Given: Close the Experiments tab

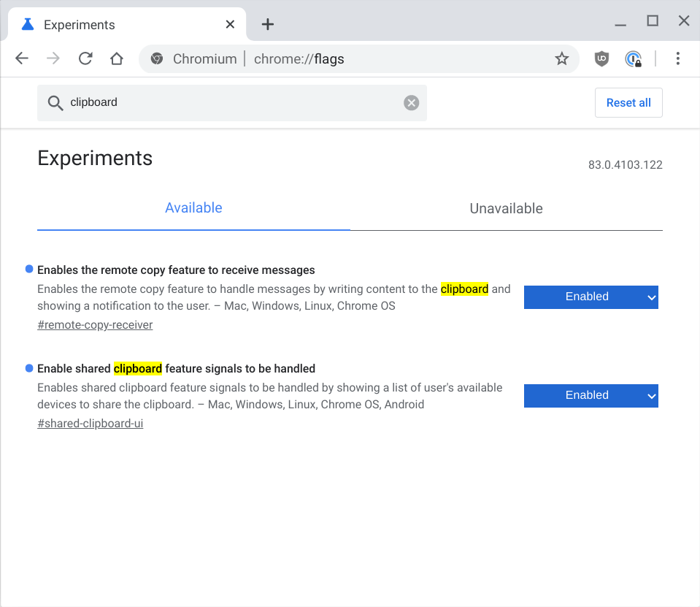Looking at the screenshot, I should point(230,24).
